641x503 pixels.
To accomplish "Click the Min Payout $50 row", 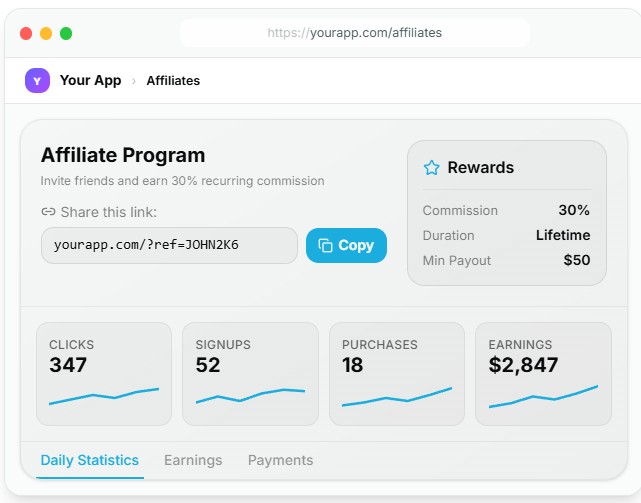I will [x=506, y=260].
